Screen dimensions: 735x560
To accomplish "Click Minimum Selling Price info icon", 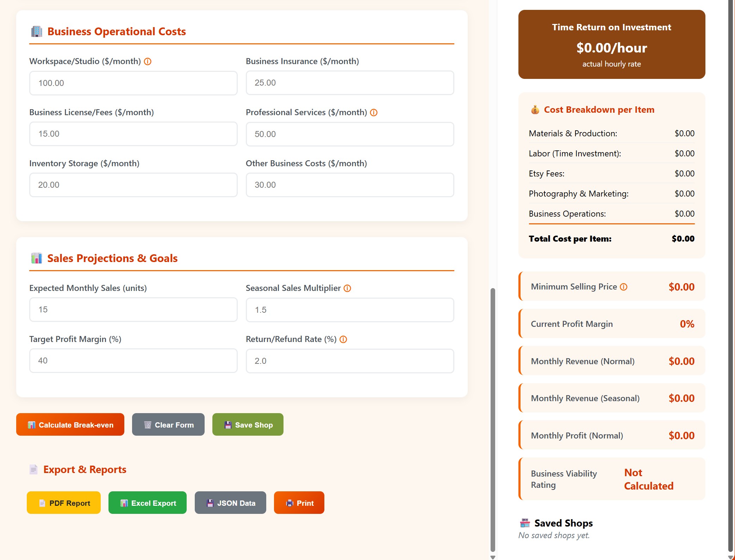I will 623,287.
